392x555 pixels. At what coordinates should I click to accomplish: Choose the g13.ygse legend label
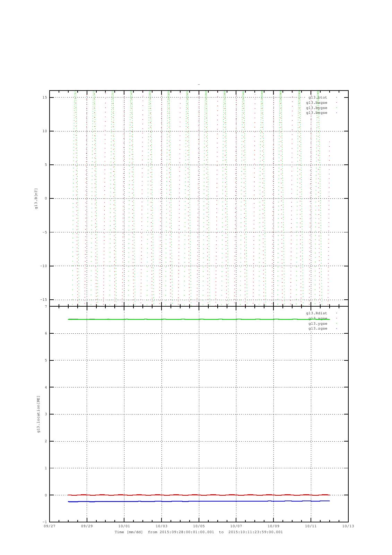tap(317, 324)
